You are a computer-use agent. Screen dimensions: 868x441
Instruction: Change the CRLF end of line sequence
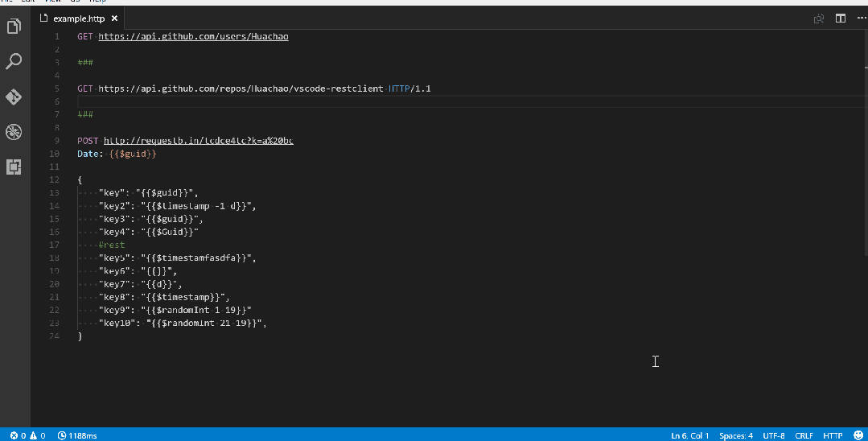tap(804, 435)
